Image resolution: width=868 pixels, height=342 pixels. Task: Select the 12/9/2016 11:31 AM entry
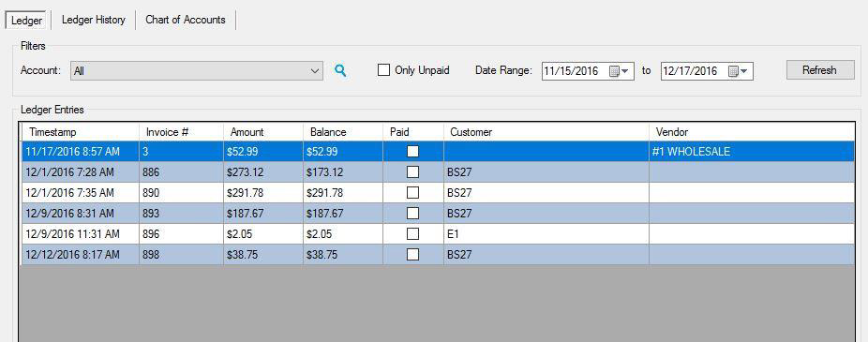point(438,234)
